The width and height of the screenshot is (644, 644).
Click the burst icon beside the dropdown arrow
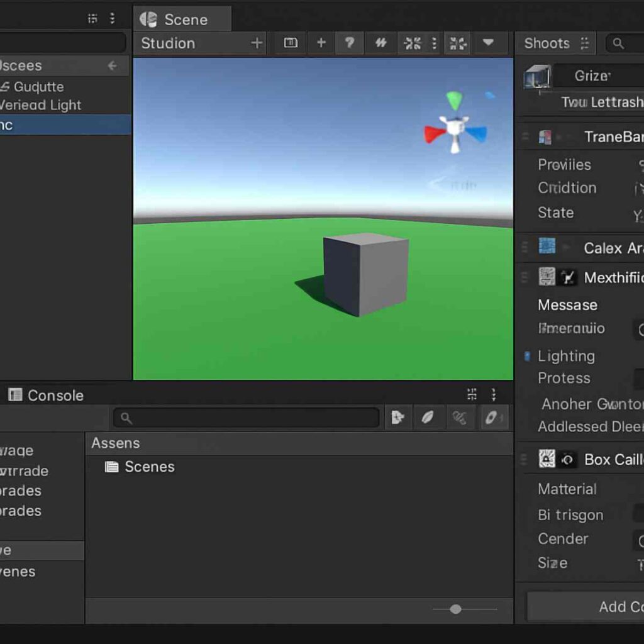(x=458, y=43)
